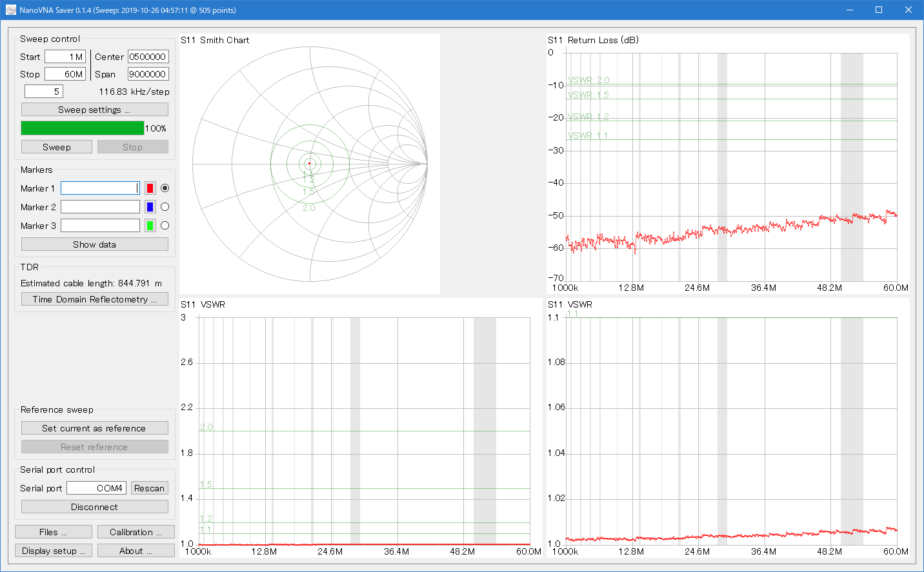This screenshot has height=572, width=924.
Task: Open the blue Marker 2 color swatch
Action: pyautogui.click(x=150, y=207)
